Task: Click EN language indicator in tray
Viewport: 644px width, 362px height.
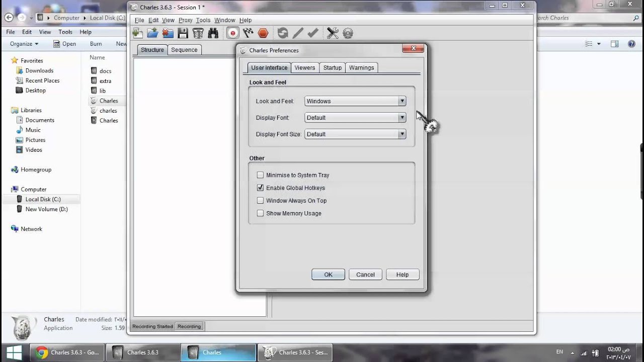Action: (559, 351)
